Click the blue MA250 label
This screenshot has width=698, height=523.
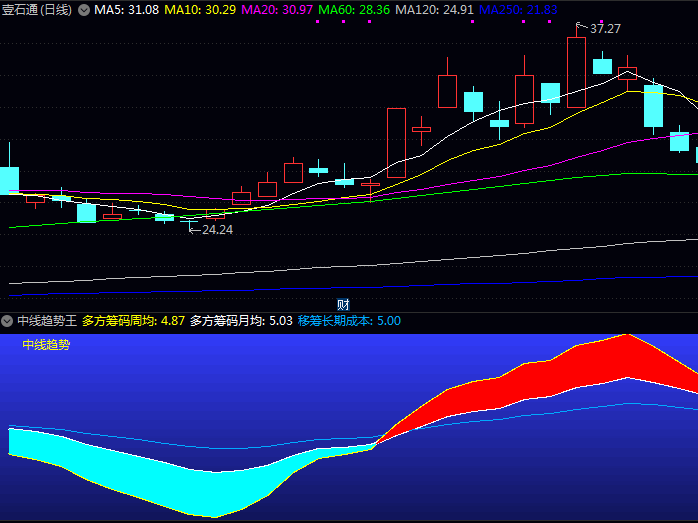coord(518,9)
